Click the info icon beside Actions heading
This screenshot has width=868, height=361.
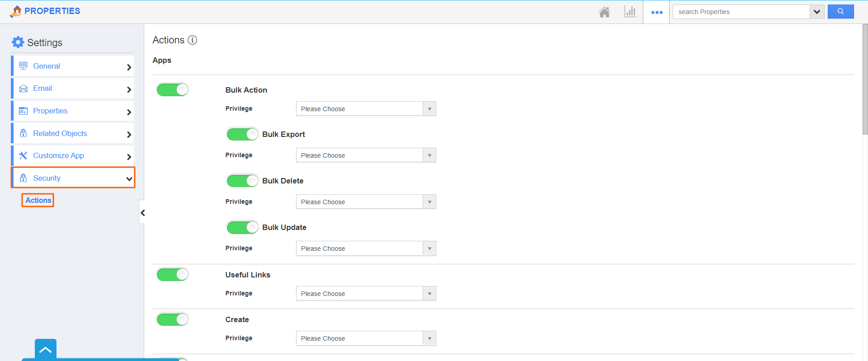pyautogui.click(x=193, y=40)
